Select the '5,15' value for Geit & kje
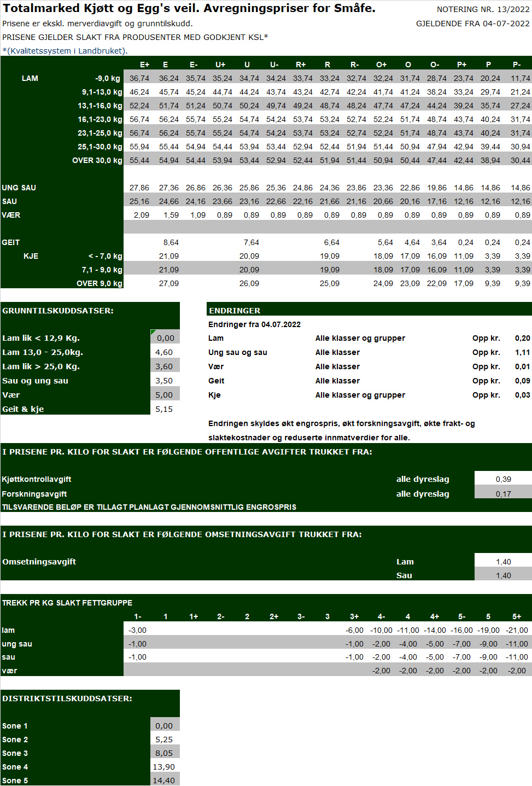The height and width of the screenshot is (786, 532). click(x=164, y=409)
